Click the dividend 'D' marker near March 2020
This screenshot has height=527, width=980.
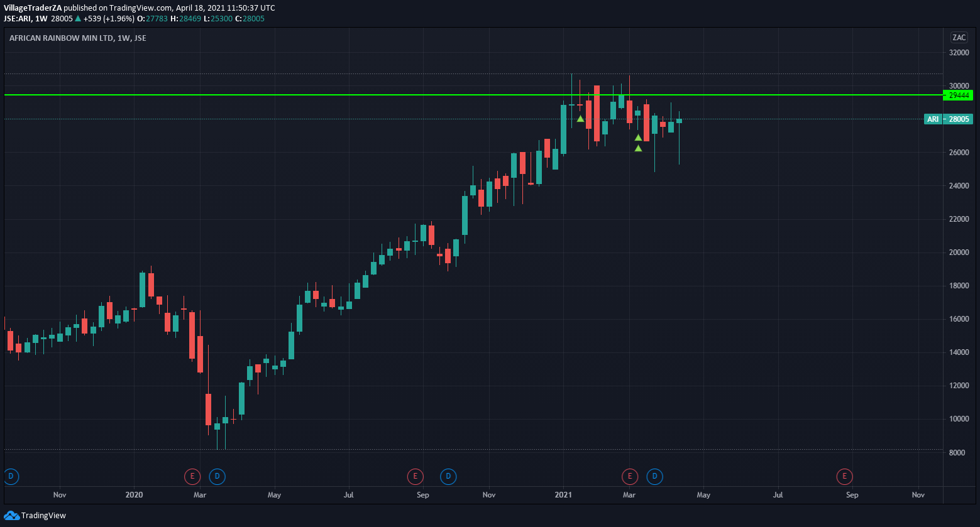[217, 477]
